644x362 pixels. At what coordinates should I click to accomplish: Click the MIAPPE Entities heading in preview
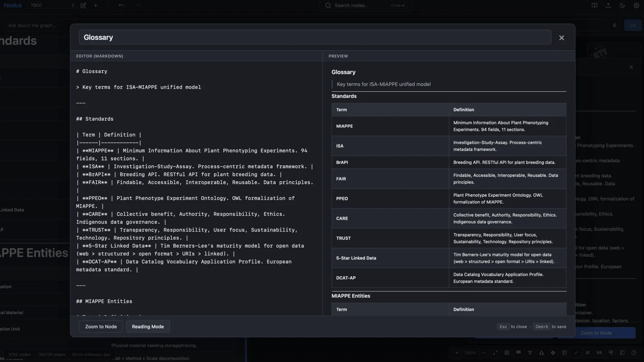coord(351,296)
